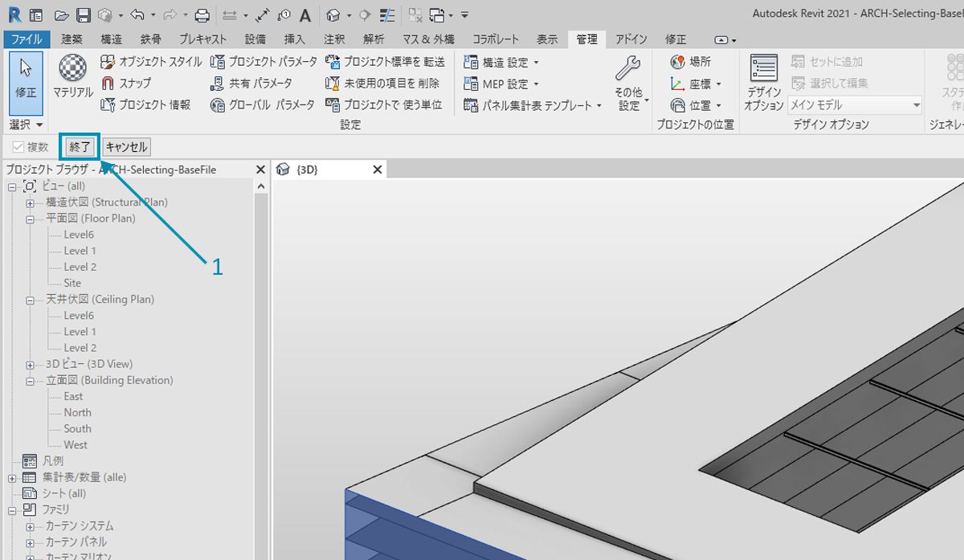Viewport: 964px width, 560px height.
Task: Expand the Select (選択) panel dropdown
Action: [26, 125]
